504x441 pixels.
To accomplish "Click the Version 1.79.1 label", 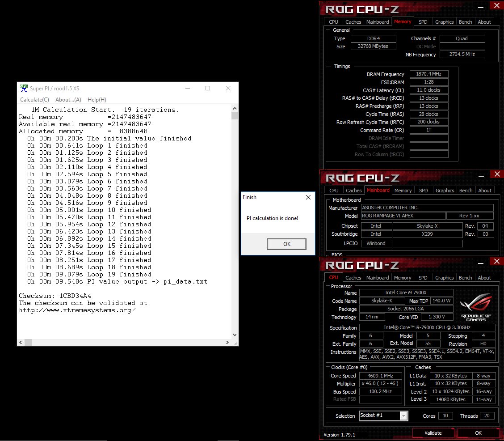I will (x=340, y=435).
